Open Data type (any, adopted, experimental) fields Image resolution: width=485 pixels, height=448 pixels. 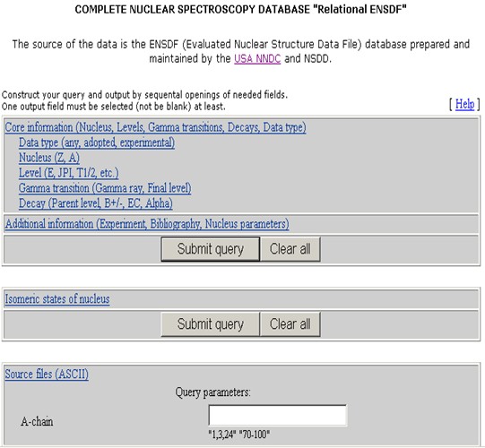[x=97, y=142]
